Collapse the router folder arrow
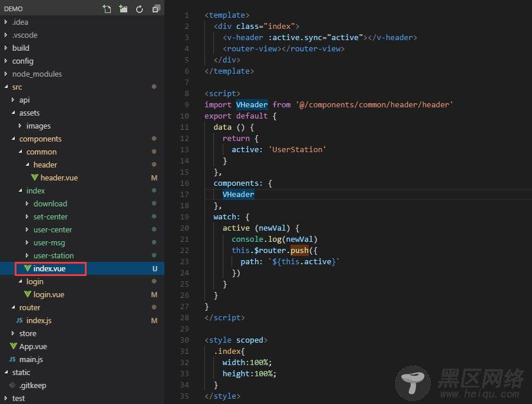 tap(13, 307)
